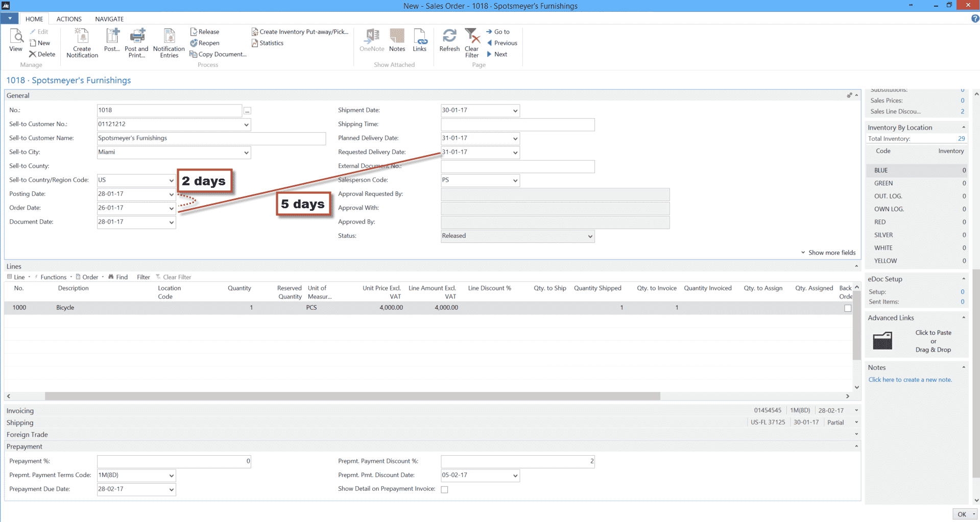
Task: Open the Order menu in Lines
Action: (90, 277)
